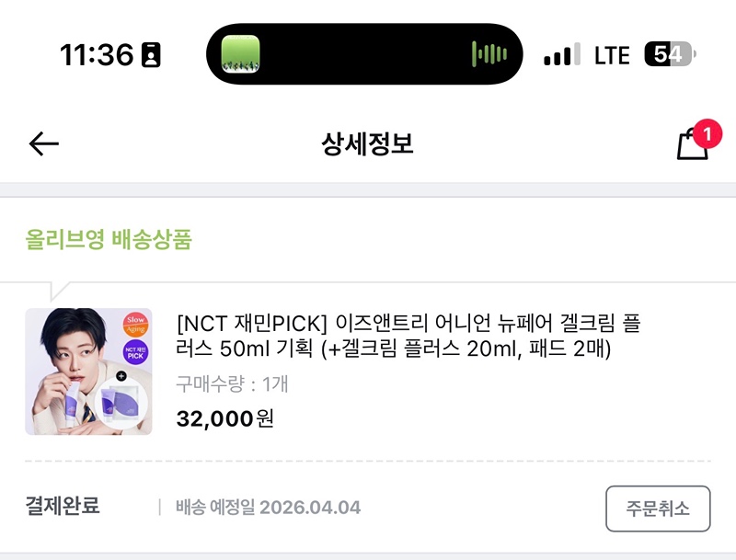
Task: Tap the plus icon on product thumbnail
Action: (x=120, y=375)
